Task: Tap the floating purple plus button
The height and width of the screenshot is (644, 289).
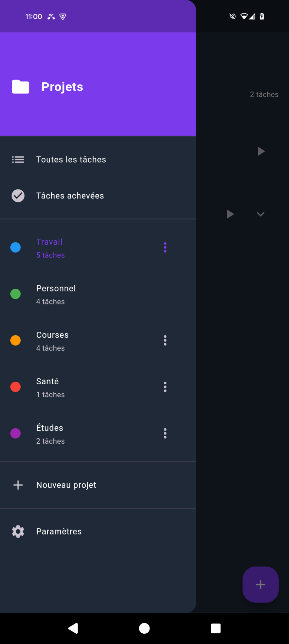Action: [x=260, y=585]
